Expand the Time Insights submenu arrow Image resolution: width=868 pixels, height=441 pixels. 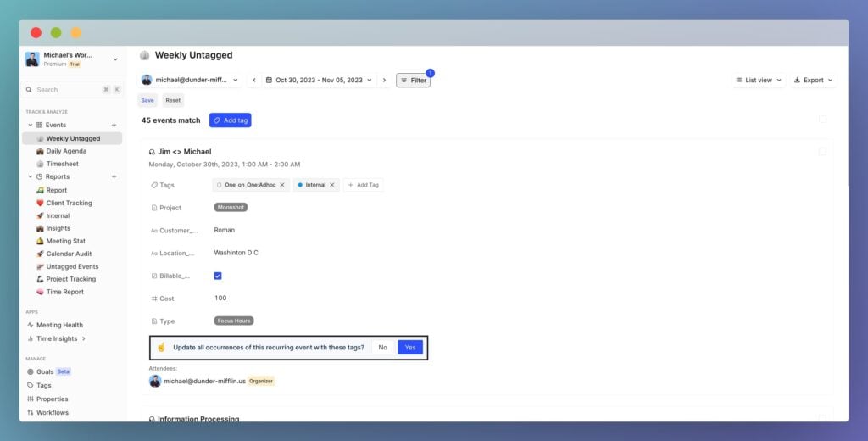pyautogui.click(x=84, y=338)
